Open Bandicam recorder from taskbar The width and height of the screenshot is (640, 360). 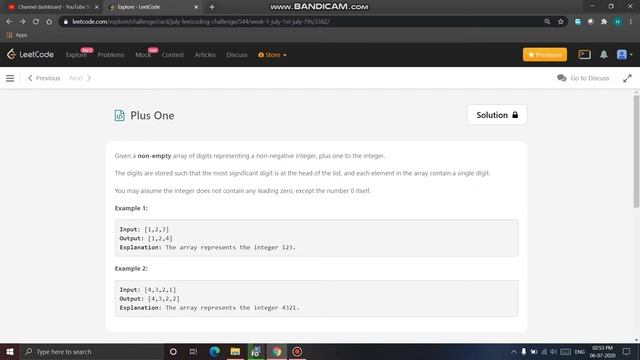click(x=297, y=351)
